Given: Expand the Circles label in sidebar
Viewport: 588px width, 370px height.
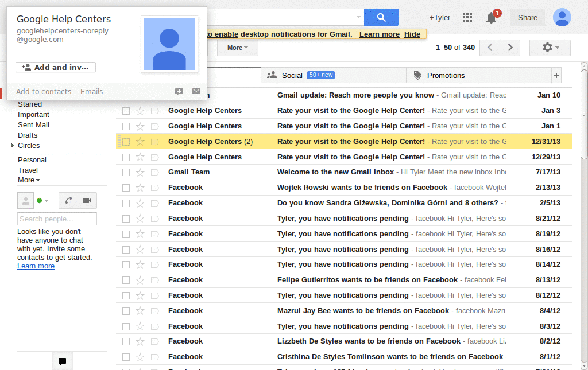Looking at the screenshot, I should (13, 145).
